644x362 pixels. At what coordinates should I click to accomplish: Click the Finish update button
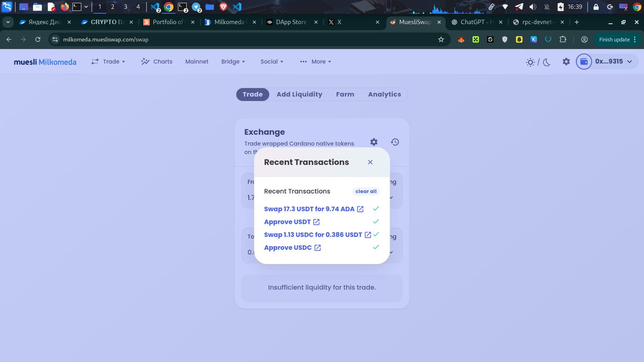(x=614, y=39)
